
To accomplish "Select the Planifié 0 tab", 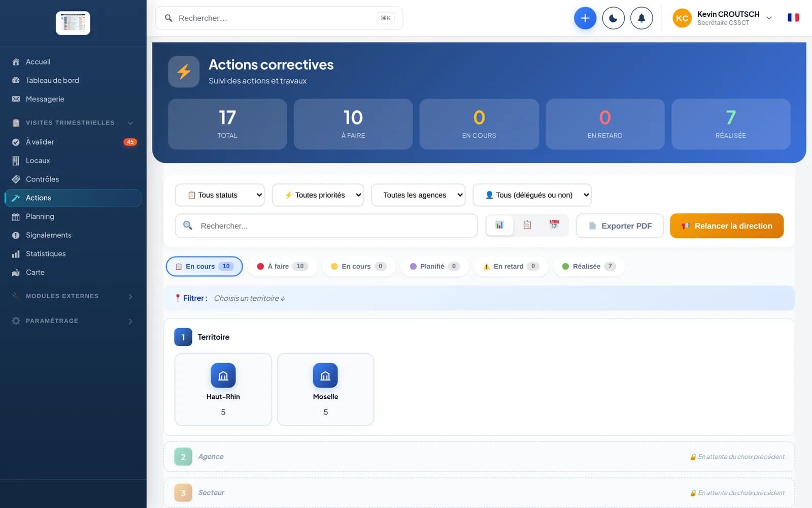I will click(x=434, y=266).
